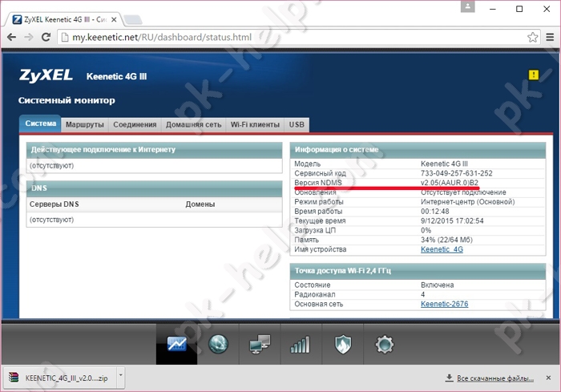Click the memory value 34% (22/64 Мб)

point(446,240)
